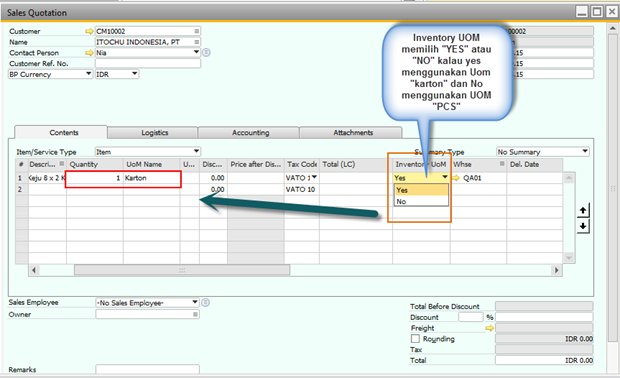
Task: Click the Rounding IDR 0.00 amount field
Action: point(544,339)
